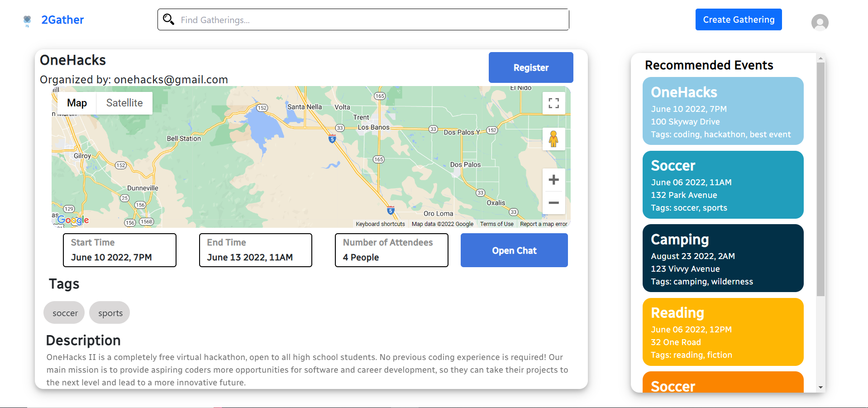The height and width of the screenshot is (408, 868).
Task: Click the Start Time box
Action: click(x=119, y=250)
